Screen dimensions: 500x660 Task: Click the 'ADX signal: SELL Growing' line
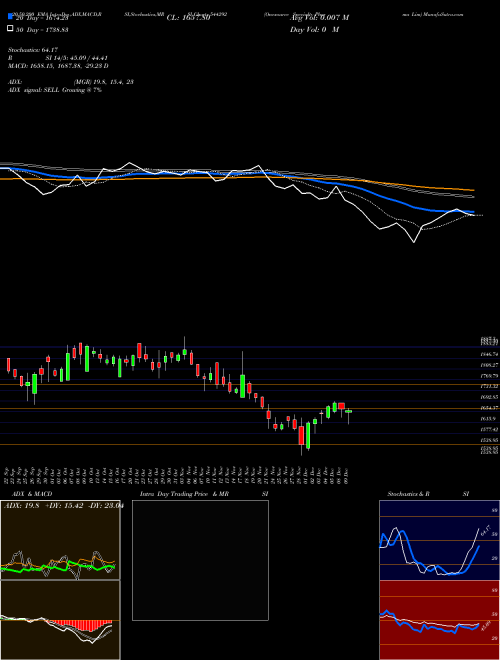click(55, 90)
